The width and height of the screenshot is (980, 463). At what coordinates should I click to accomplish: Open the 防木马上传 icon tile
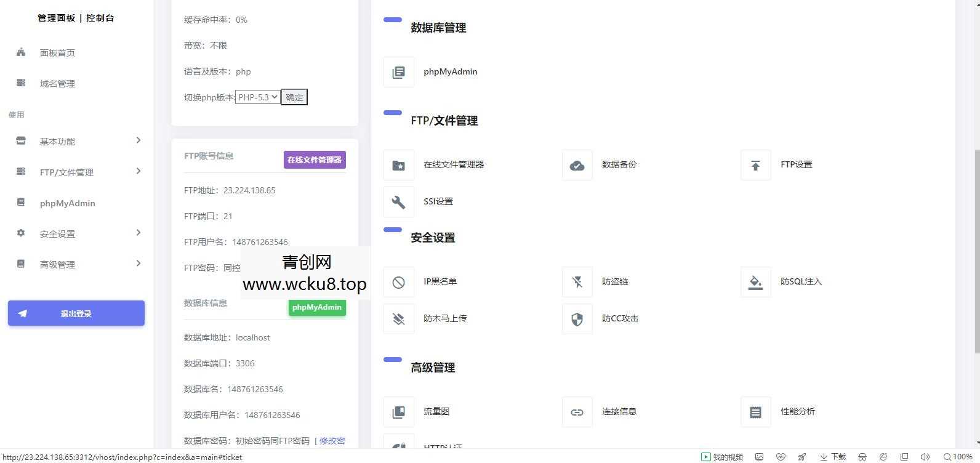[x=399, y=319]
